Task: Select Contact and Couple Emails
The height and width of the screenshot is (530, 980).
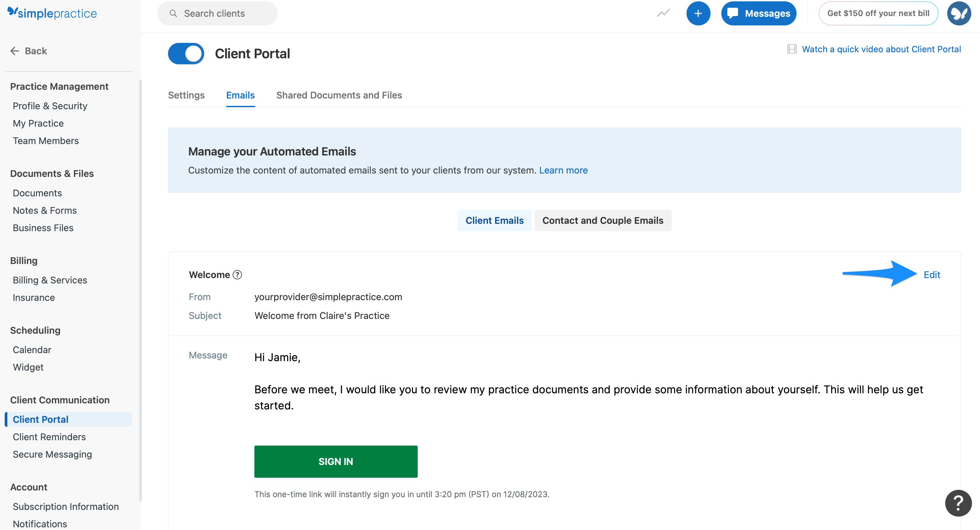Action: [602, 220]
